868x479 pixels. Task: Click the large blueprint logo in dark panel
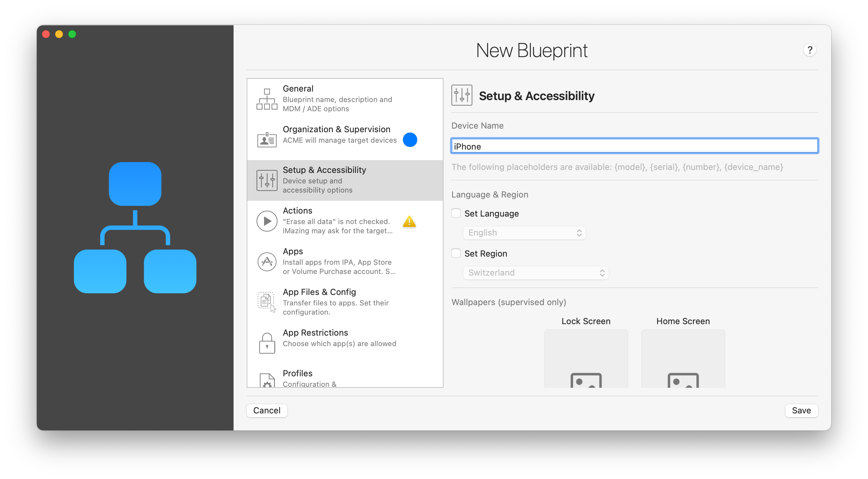coord(135,228)
